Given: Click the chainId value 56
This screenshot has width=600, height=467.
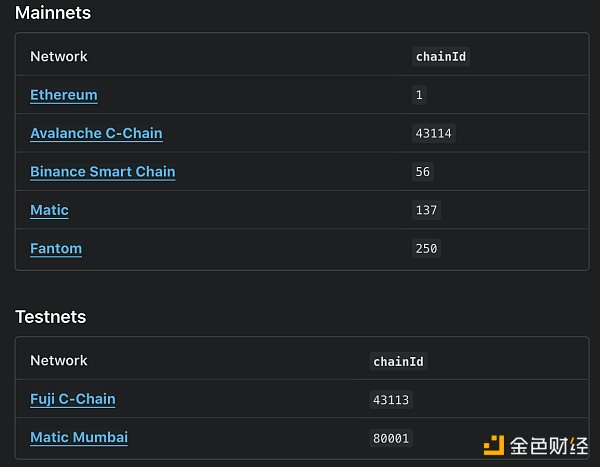Looking at the screenshot, I should coord(422,172).
